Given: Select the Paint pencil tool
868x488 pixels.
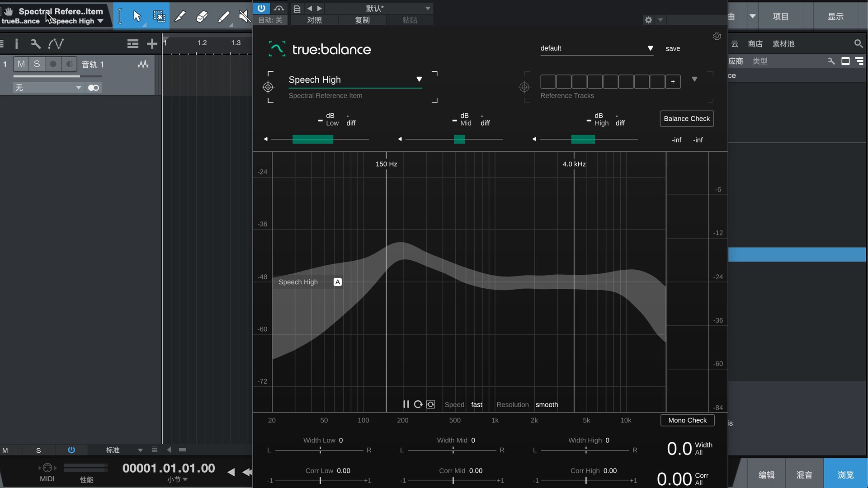Looking at the screenshot, I should pos(180,17).
